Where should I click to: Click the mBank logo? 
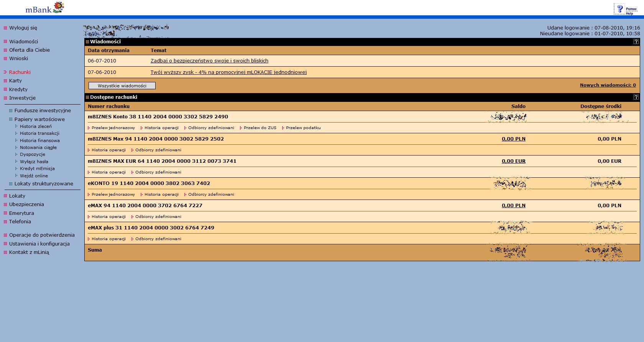pos(44,8)
